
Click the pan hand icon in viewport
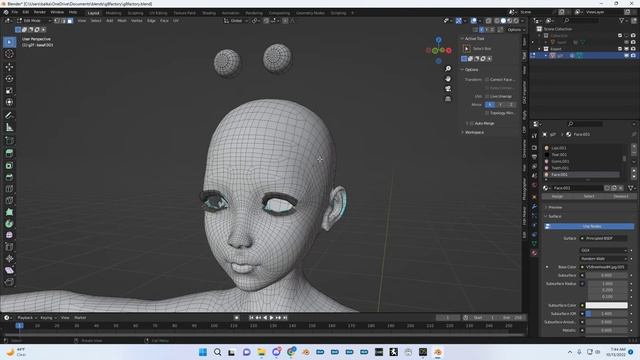coord(448,79)
